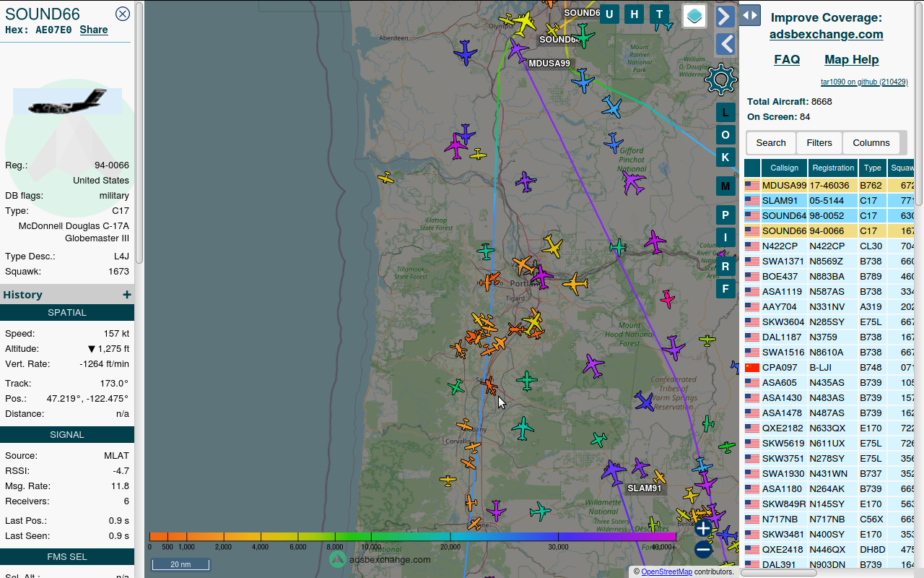Open the Columns tab

(x=871, y=142)
